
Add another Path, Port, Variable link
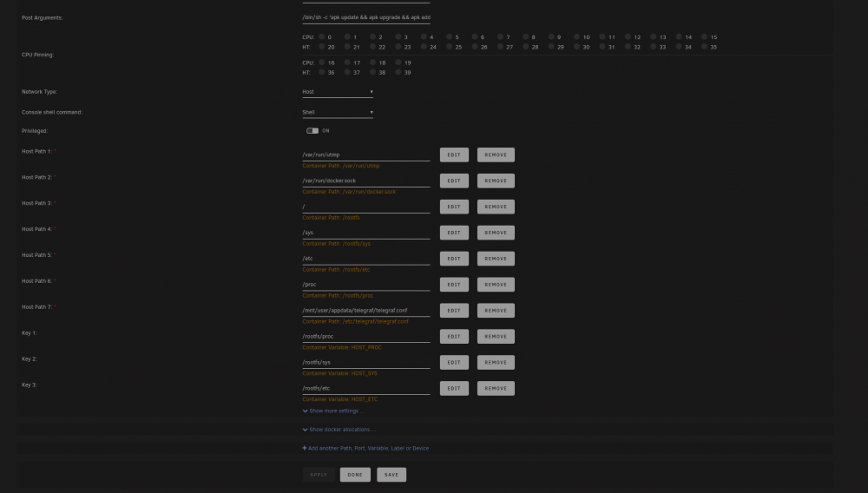(365, 448)
